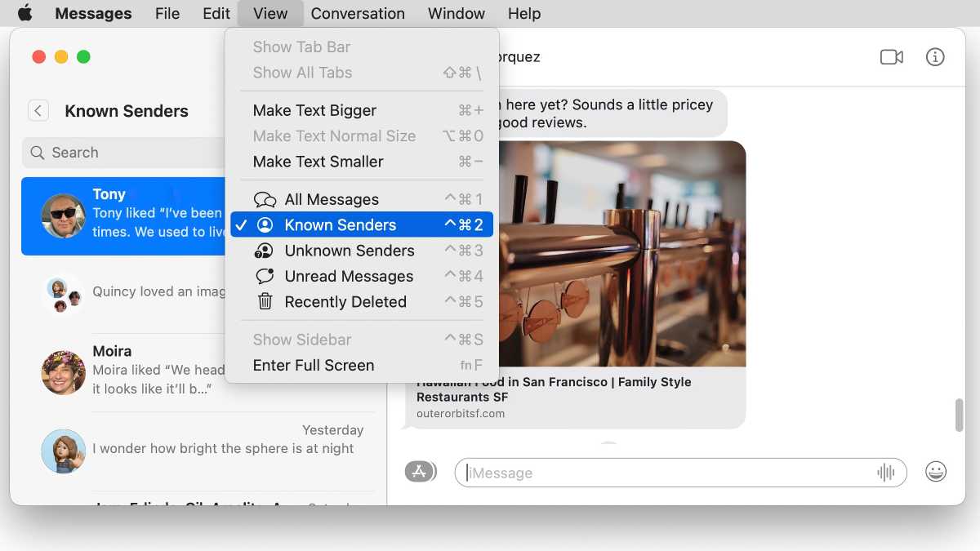The height and width of the screenshot is (551, 980).
Task: Open the emoji picker
Action: point(936,472)
